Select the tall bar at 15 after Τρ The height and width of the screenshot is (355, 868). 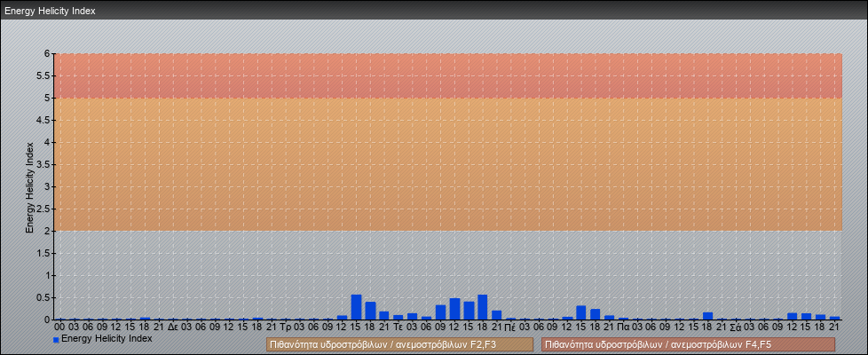click(357, 307)
